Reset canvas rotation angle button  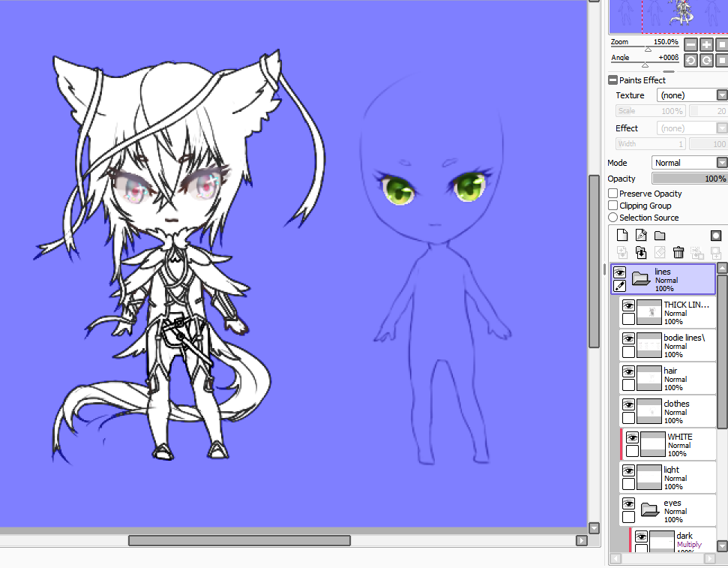[x=721, y=61]
